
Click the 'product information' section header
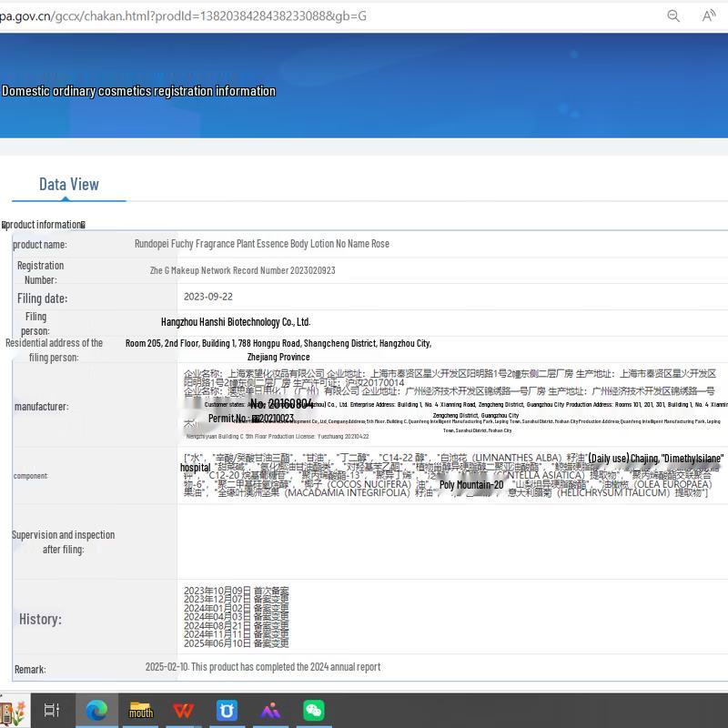click(x=44, y=225)
